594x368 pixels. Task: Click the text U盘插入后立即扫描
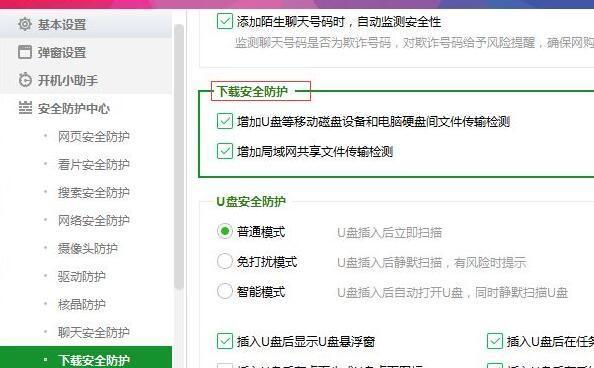point(389,232)
